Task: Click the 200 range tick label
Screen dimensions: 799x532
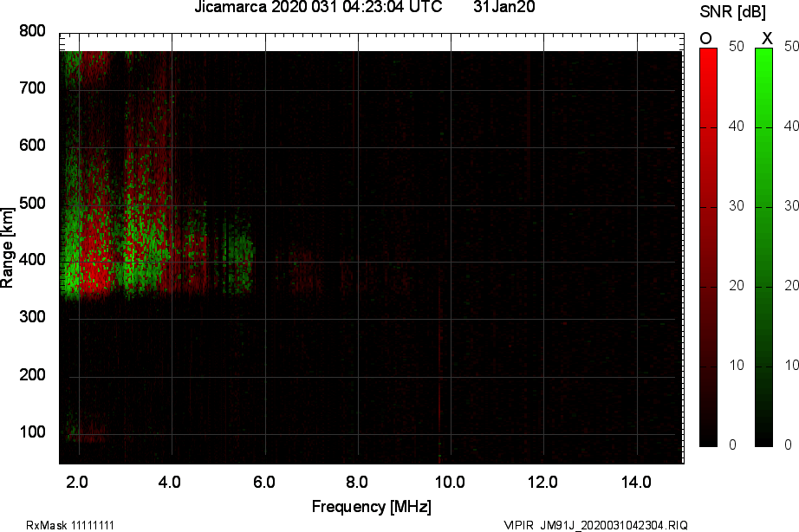Action: pos(33,375)
